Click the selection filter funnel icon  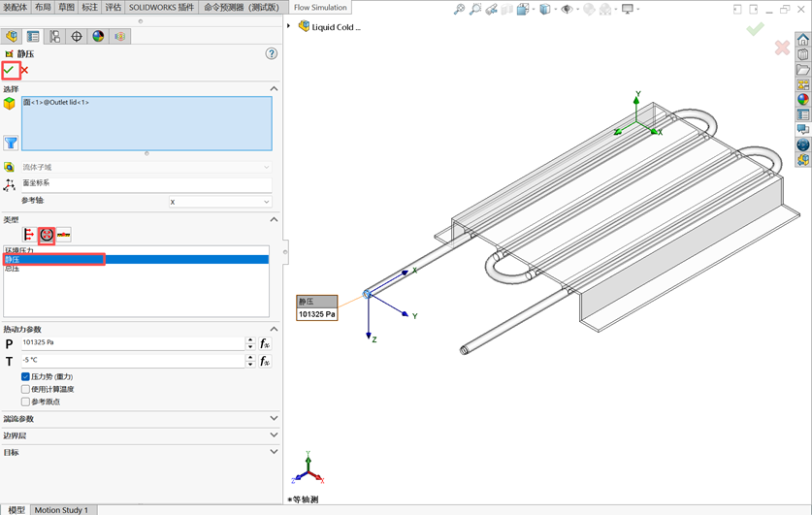(11, 143)
